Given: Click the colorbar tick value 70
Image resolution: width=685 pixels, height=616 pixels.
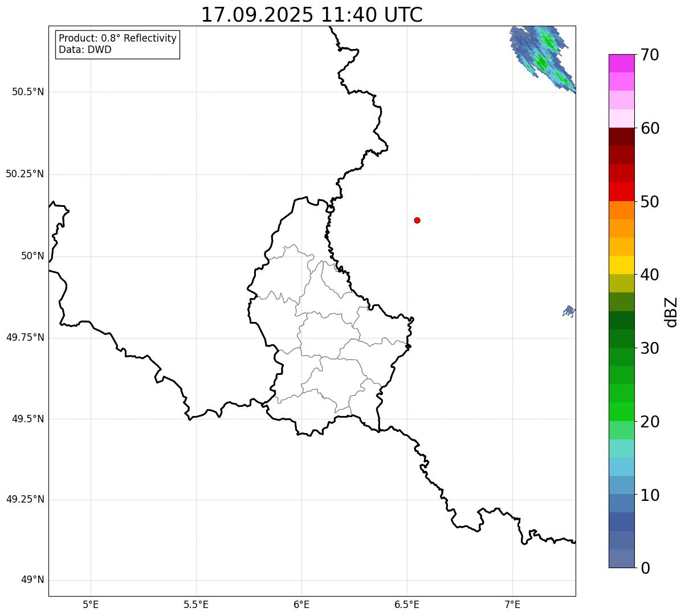Looking at the screenshot, I should click(x=650, y=55).
